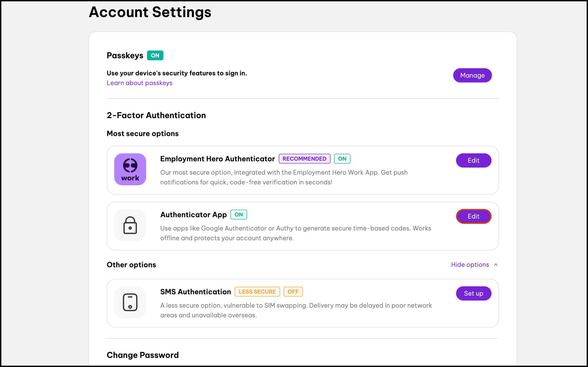Image resolution: width=588 pixels, height=367 pixels.
Task: Click the 2-Factor Authentication heading
Action: click(156, 115)
